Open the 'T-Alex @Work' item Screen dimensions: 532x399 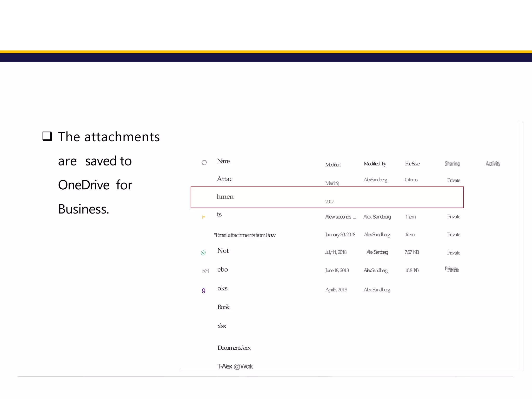click(235, 366)
